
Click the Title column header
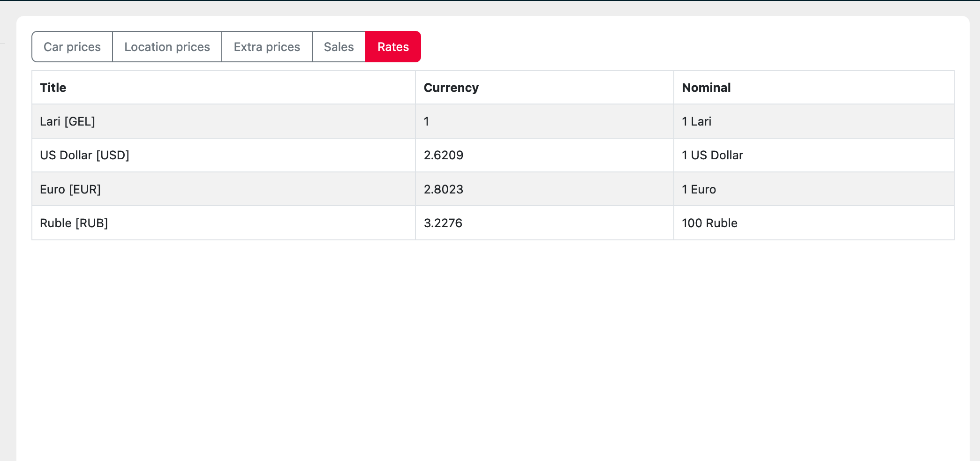tap(53, 88)
